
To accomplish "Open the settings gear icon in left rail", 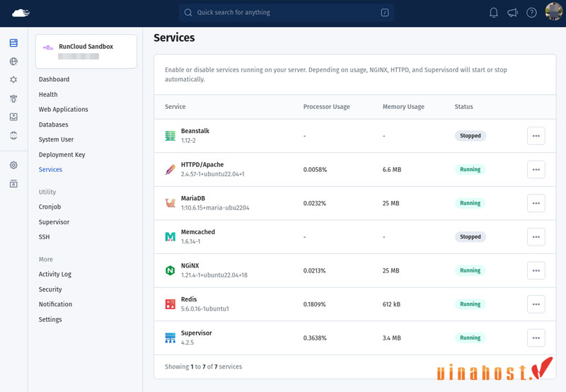I will [13, 165].
